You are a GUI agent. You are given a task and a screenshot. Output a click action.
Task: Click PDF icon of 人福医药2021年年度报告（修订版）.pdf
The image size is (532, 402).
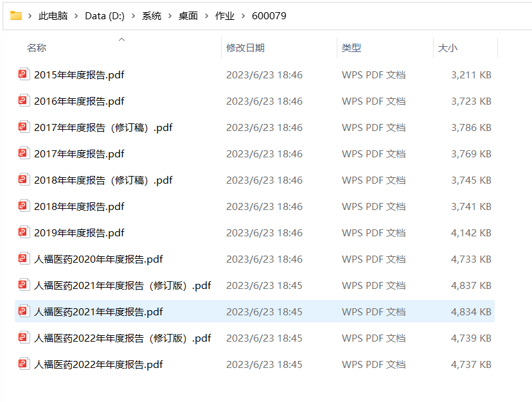[x=24, y=285]
